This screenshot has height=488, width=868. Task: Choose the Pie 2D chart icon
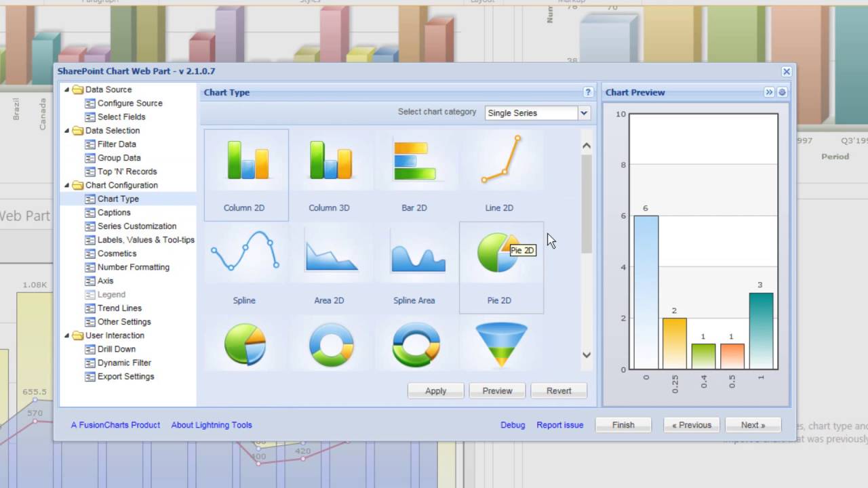coord(499,252)
